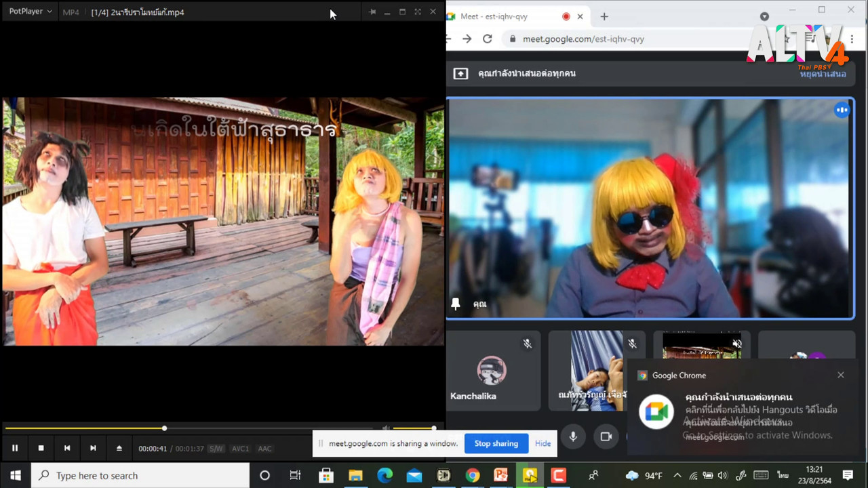Click Kanchalika's muted microphone icon
The height and width of the screenshot is (488, 868).
coord(527,344)
